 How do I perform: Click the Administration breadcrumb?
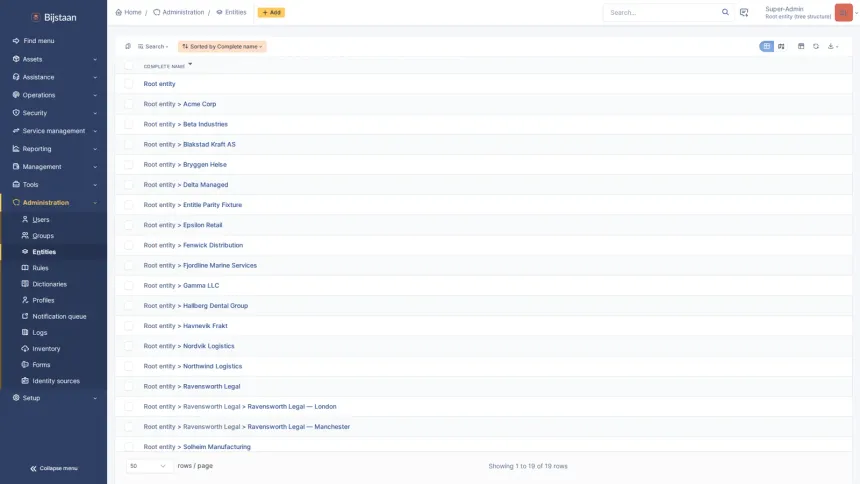click(179, 12)
